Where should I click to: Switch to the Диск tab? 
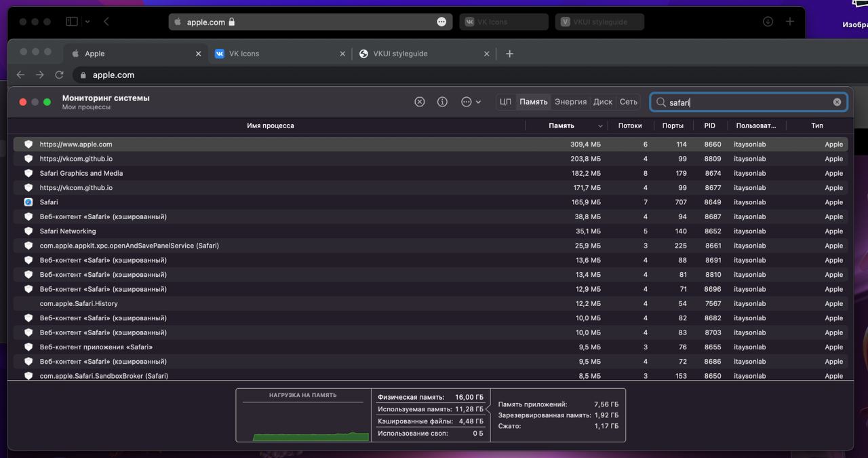coord(603,102)
